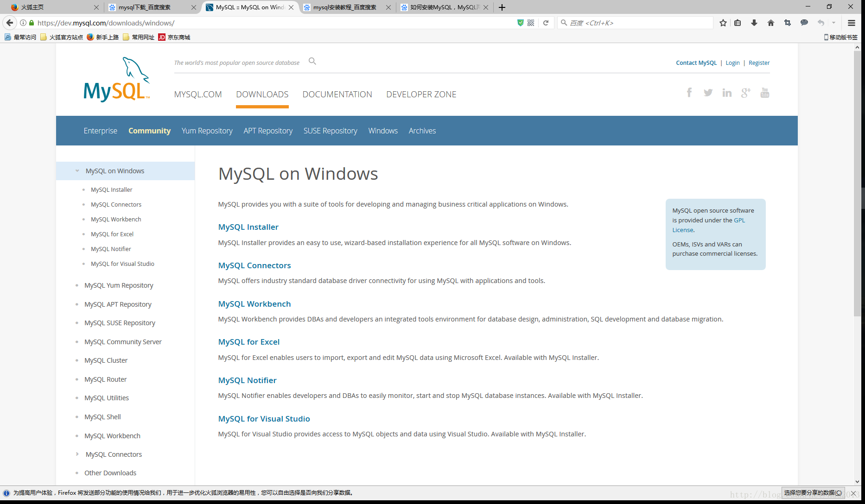The image size is (865, 504).
Task: Close the 火狐主页 tab
Action: [96, 7]
